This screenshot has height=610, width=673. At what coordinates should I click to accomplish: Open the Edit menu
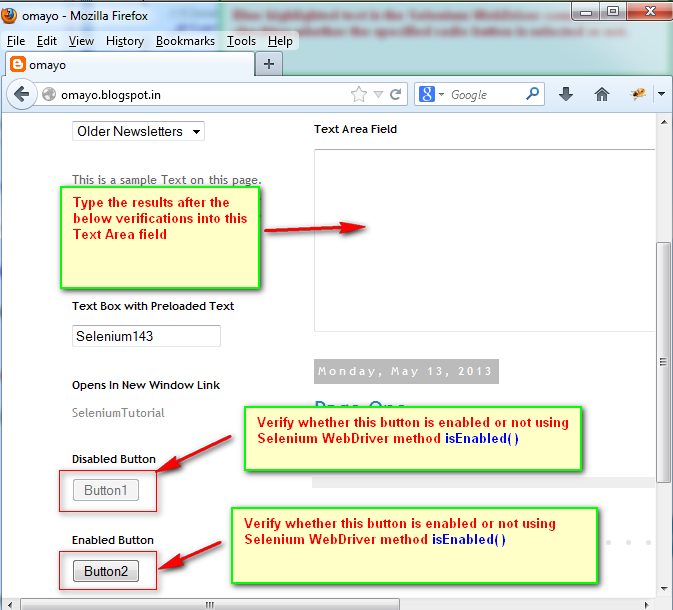(46, 41)
